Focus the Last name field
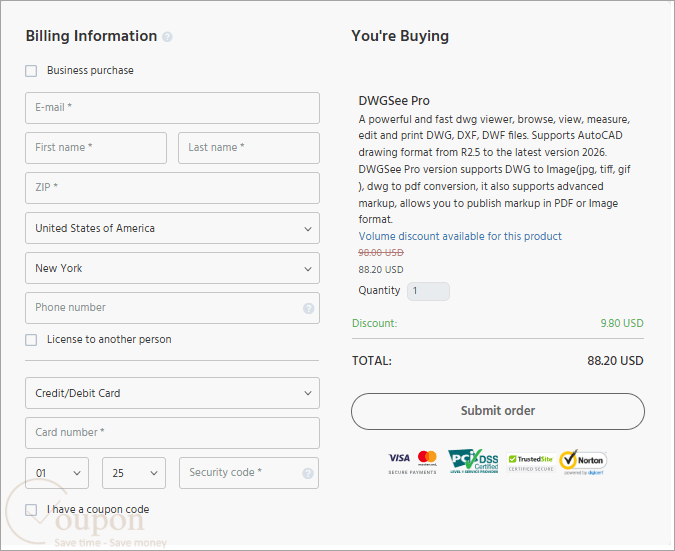 (249, 148)
